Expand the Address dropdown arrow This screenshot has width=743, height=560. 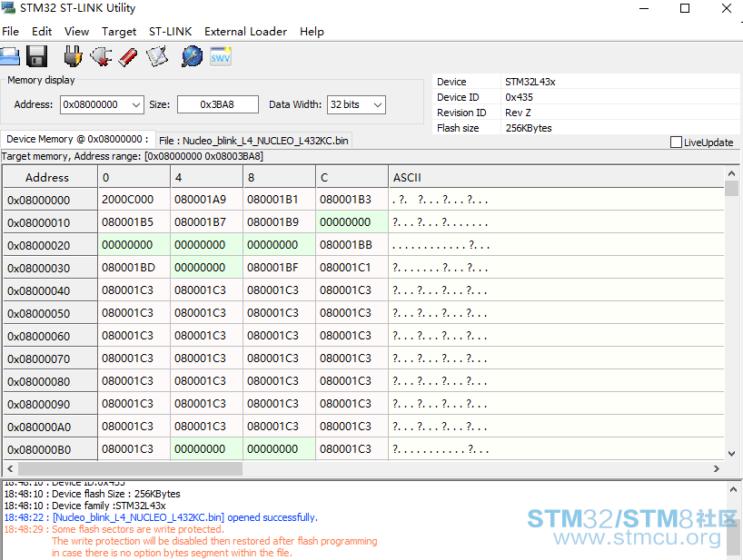(136, 104)
